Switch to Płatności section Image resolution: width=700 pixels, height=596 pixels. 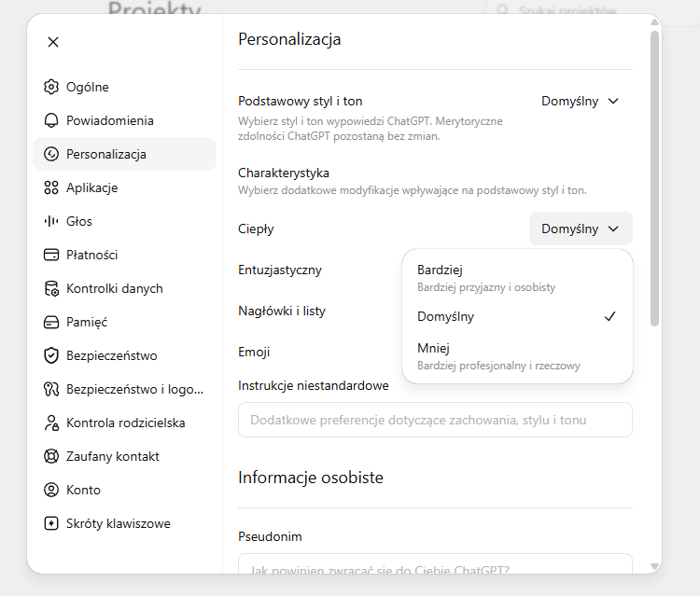pos(124,255)
